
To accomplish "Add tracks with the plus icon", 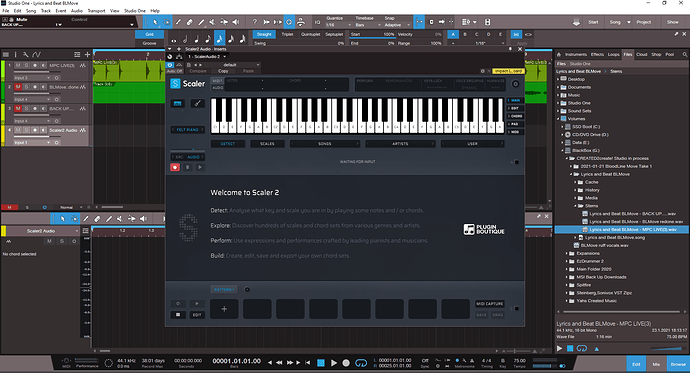I will pos(87,55).
